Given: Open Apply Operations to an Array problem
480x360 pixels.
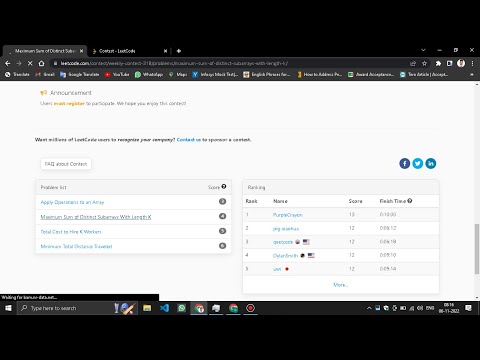Looking at the screenshot, I should [72, 202].
